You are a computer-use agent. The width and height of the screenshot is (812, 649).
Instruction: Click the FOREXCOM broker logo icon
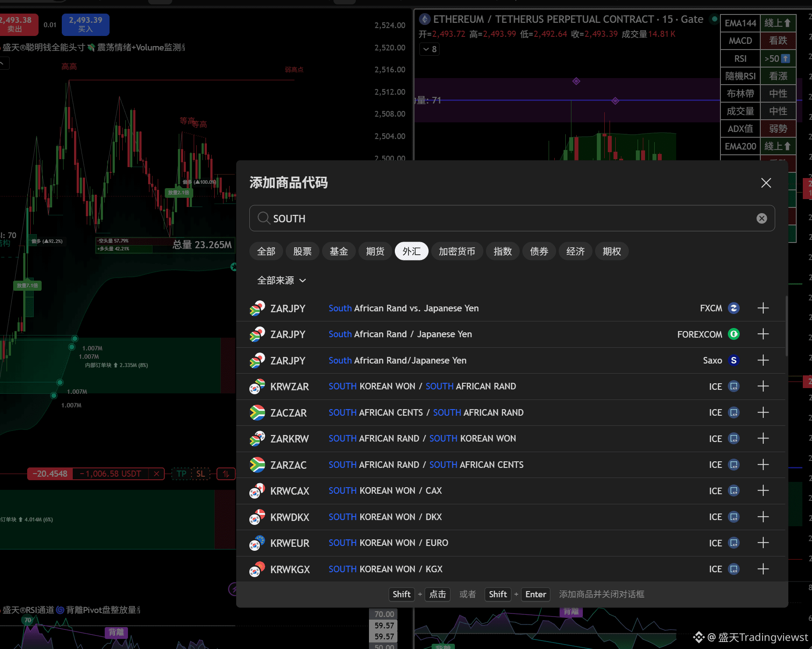[x=734, y=334]
